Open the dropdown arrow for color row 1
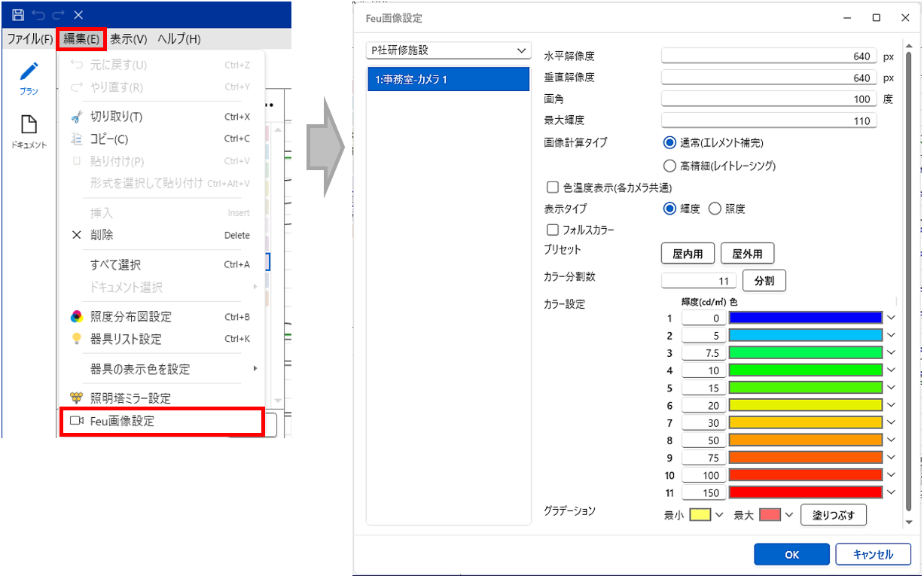924x576 pixels. pyautogui.click(x=892, y=318)
